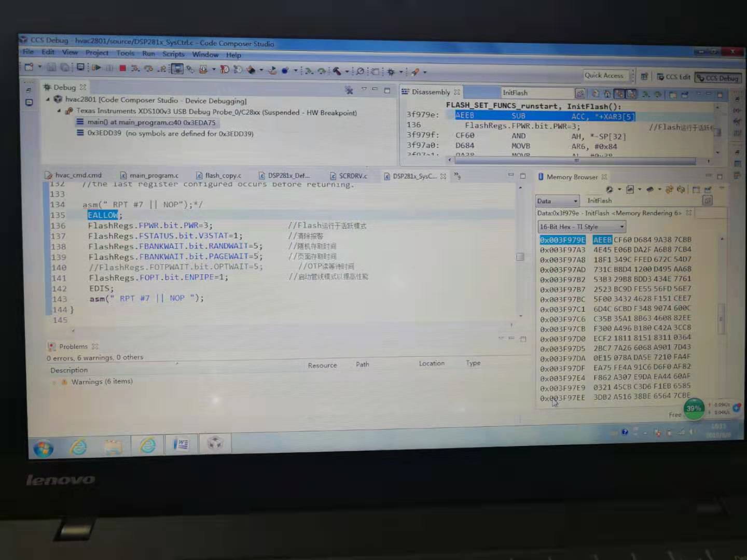Click the Quick Access search field
Image resolution: width=747 pixels, height=560 pixels.
click(605, 76)
